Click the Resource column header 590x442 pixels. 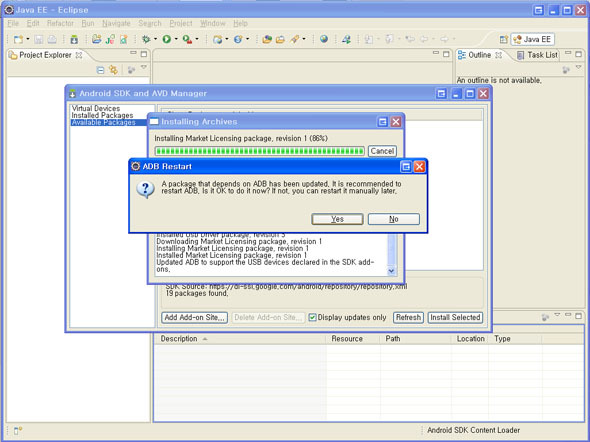[x=353, y=339]
